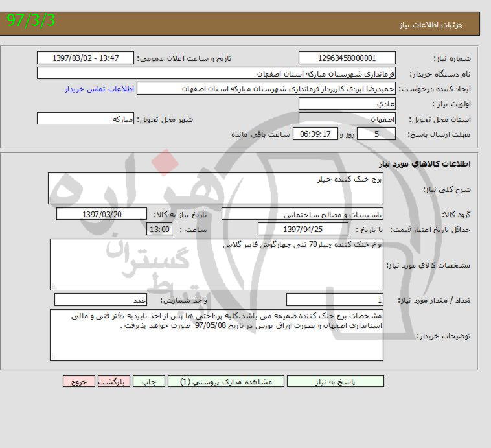Select the ایجاد کننده درخواست field

[x=266, y=88]
